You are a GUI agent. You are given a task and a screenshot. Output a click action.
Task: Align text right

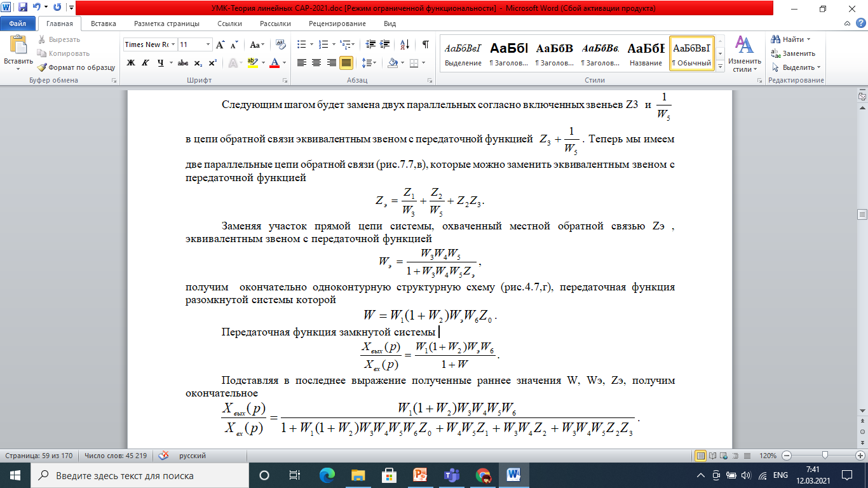(332, 63)
